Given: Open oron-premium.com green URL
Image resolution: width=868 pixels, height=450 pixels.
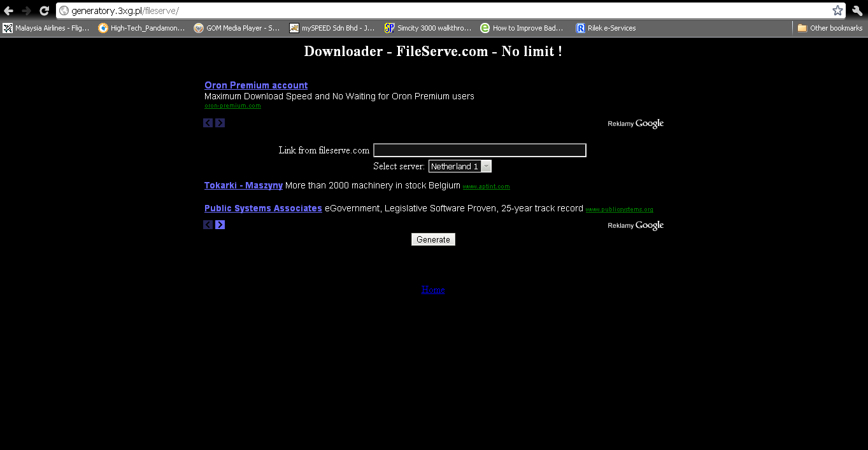Looking at the screenshot, I should (232, 106).
